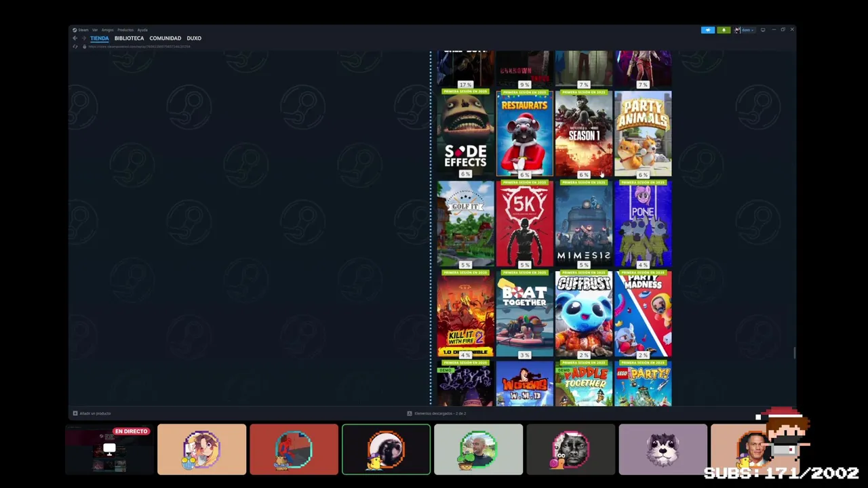The image size is (868, 488).
Task: Open the Boat Together game card
Action: 524,314
